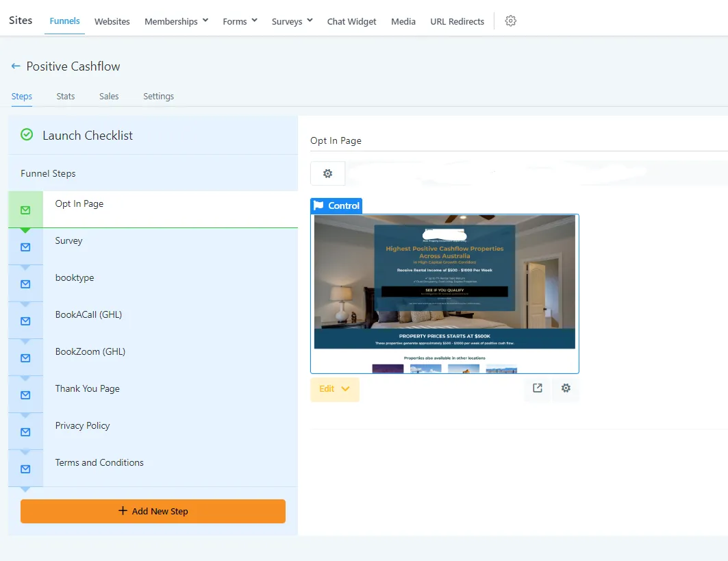
Task: Select the Opt In Page funnel step
Action: point(153,210)
